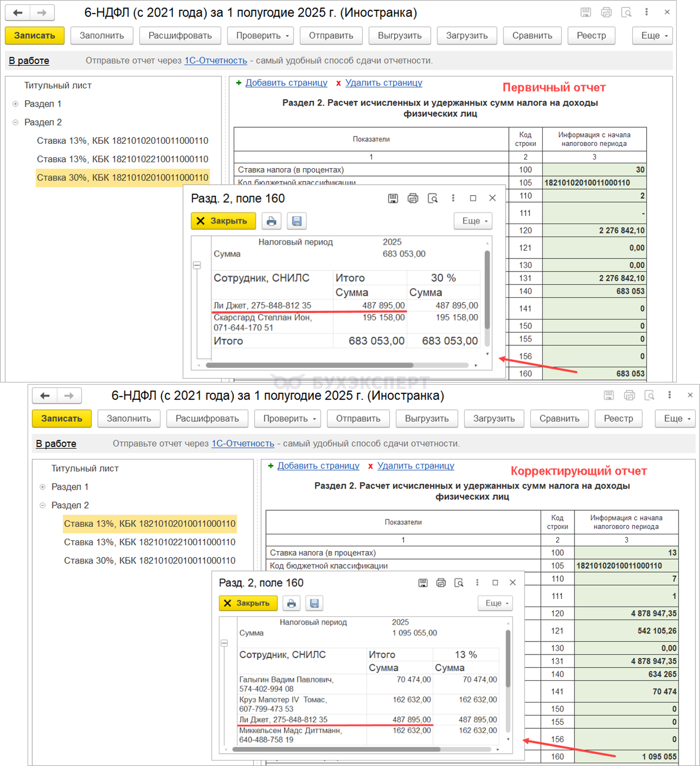700x766 pixels.
Task: Open preview icon in lower popup title bar
Action: coord(459,583)
